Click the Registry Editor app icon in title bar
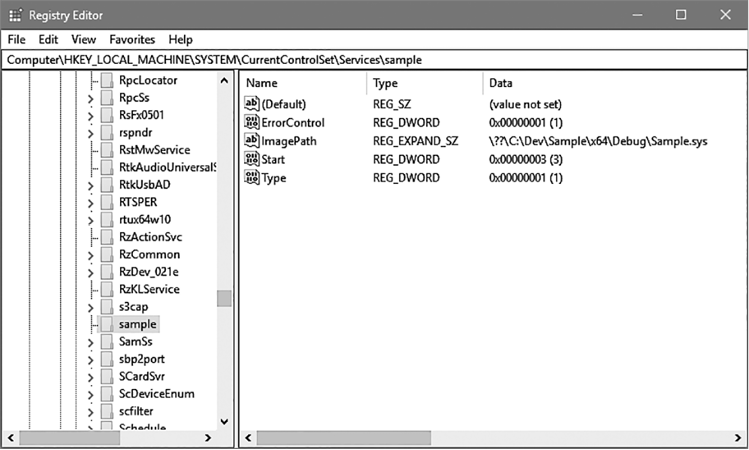The height and width of the screenshot is (450, 749). click(15, 15)
